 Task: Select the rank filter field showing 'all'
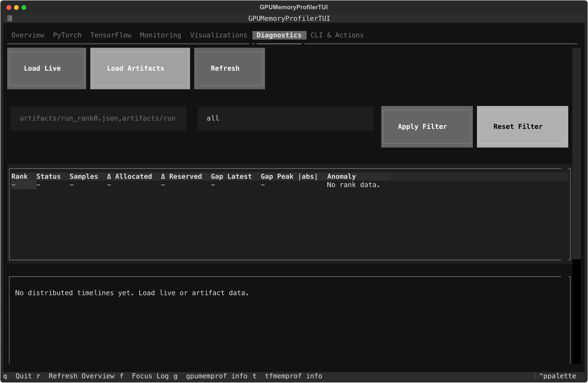[285, 118]
